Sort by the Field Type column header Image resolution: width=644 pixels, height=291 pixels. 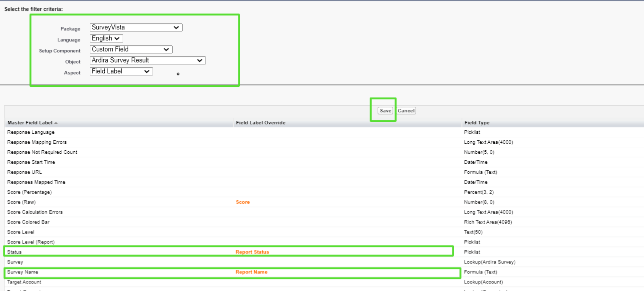pyautogui.click(x=476, y=122)
